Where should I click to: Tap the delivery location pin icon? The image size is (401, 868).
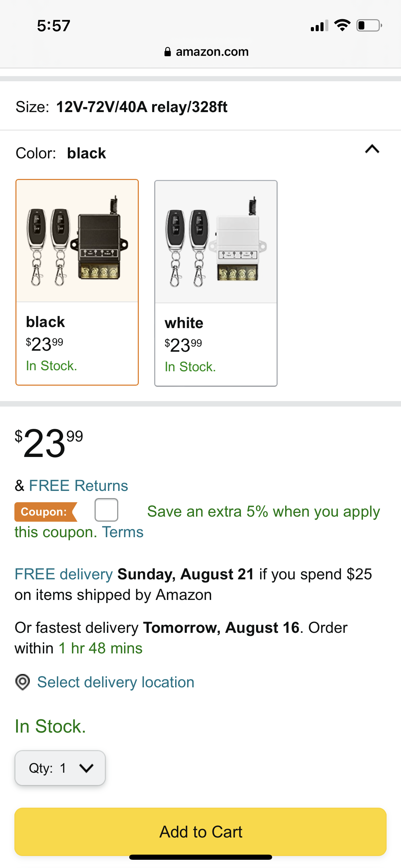(23, 682)
